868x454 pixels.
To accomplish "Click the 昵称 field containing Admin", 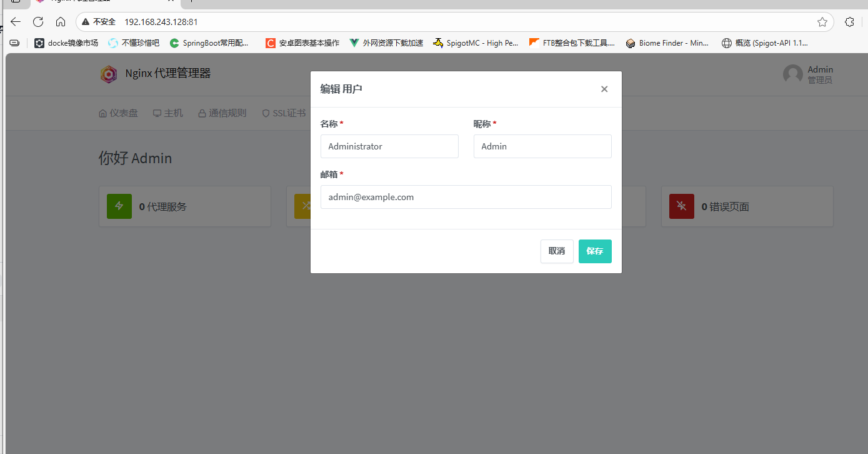I will coord(542,146).
